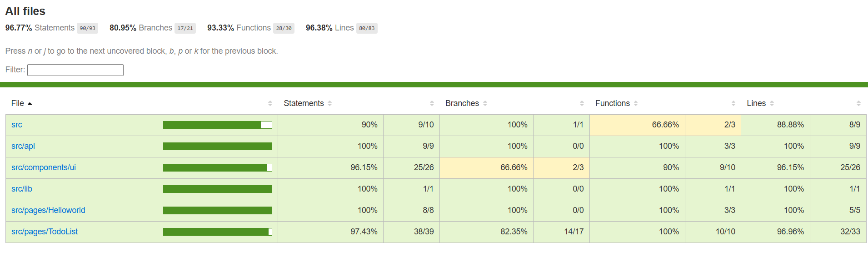Click the sort arrows next to Lines label

772,104
